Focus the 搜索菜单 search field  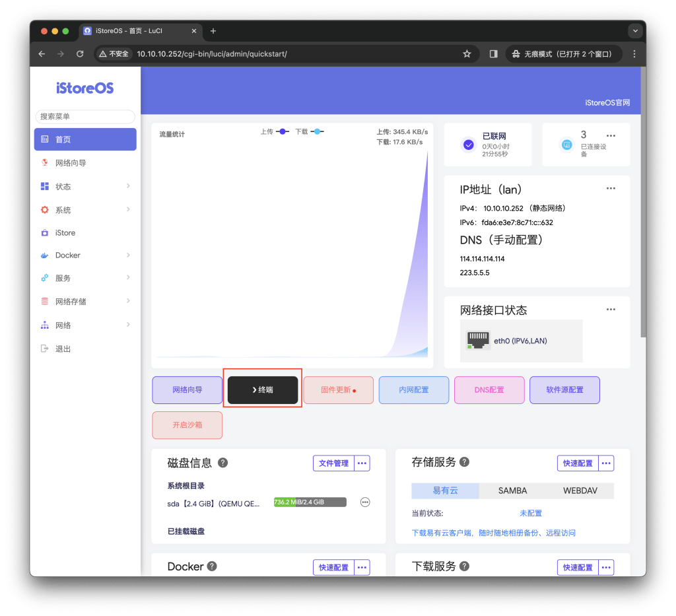coord(85,116)
